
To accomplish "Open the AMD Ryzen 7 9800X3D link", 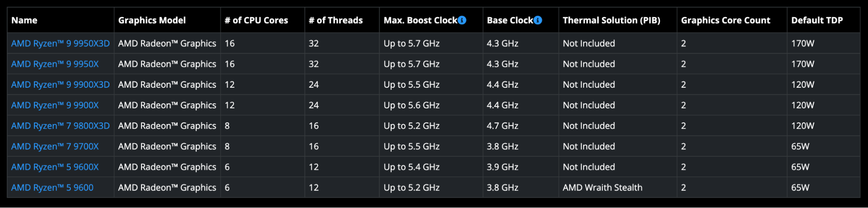I will tap(60, 126).
